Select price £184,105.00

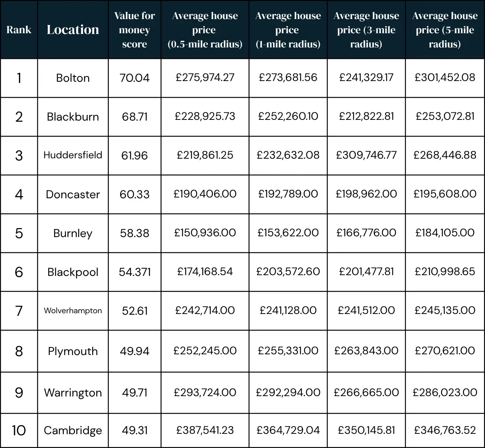point(445,233)
